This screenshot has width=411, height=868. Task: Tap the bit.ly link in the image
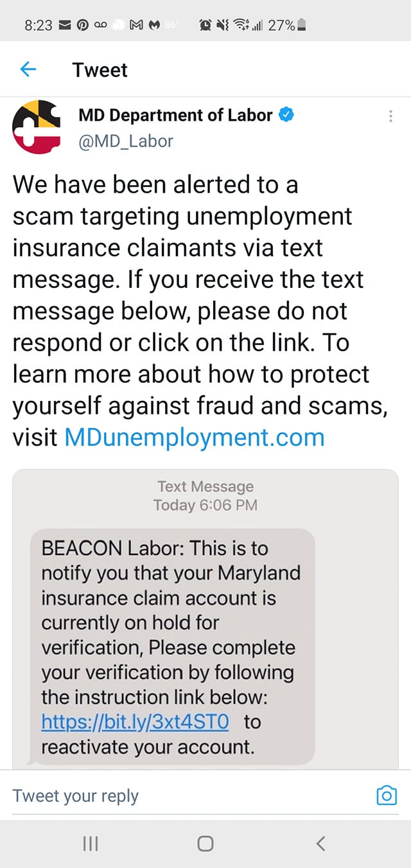point(135,722)
